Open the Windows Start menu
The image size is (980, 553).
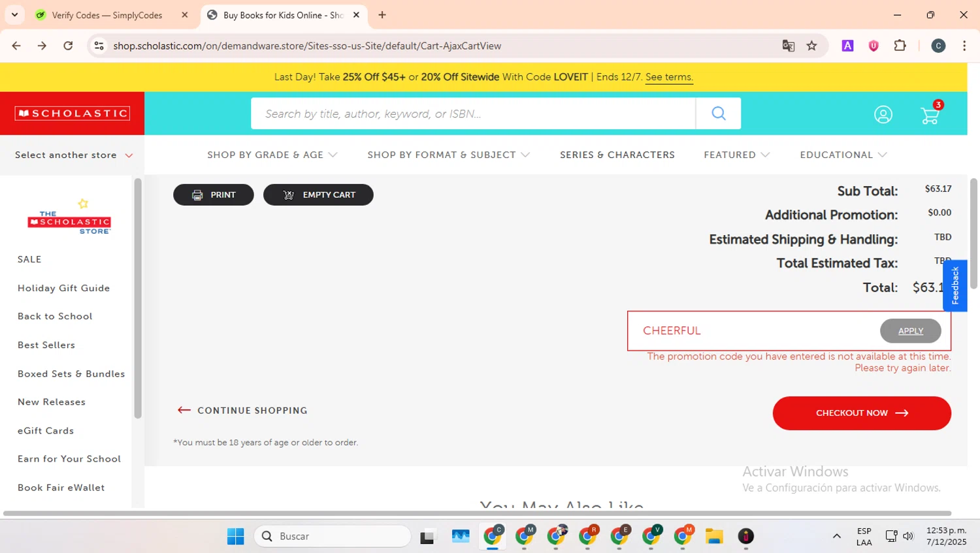[x=235, y=536]
